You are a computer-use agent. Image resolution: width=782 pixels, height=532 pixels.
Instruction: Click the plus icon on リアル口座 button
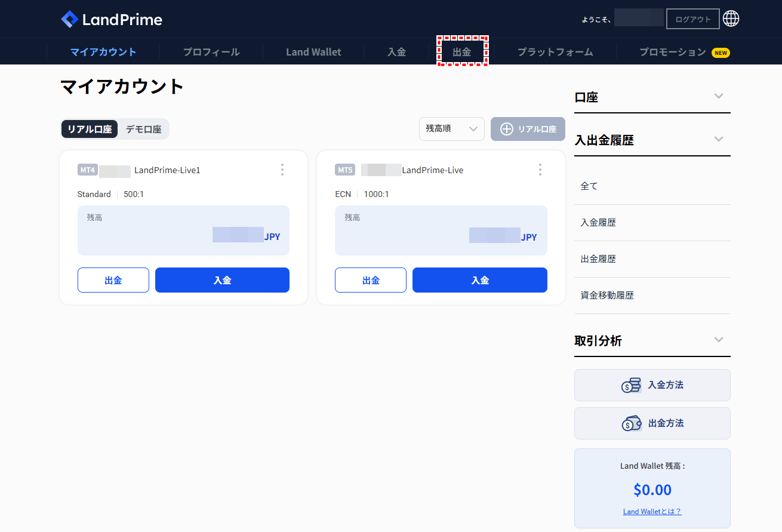pos(506,129)
